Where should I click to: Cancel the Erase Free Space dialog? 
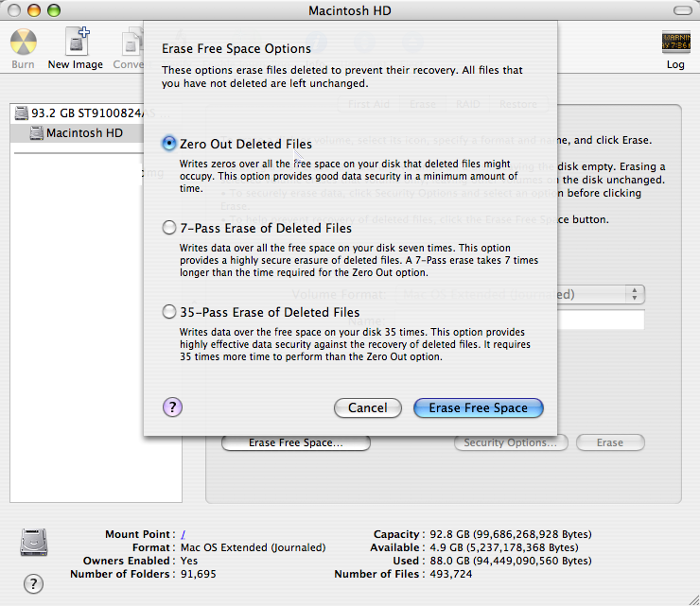[367, 407]
